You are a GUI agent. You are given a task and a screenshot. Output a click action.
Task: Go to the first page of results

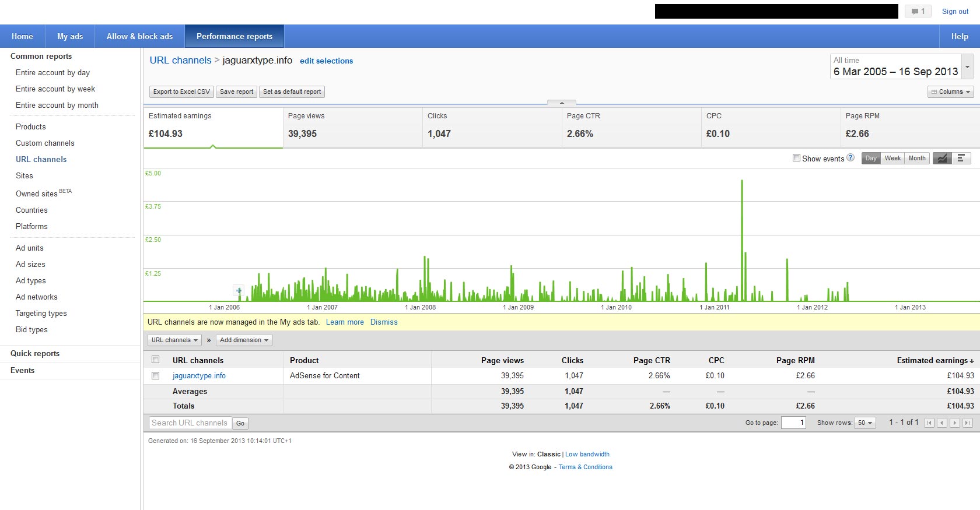[x=929, y=423]
